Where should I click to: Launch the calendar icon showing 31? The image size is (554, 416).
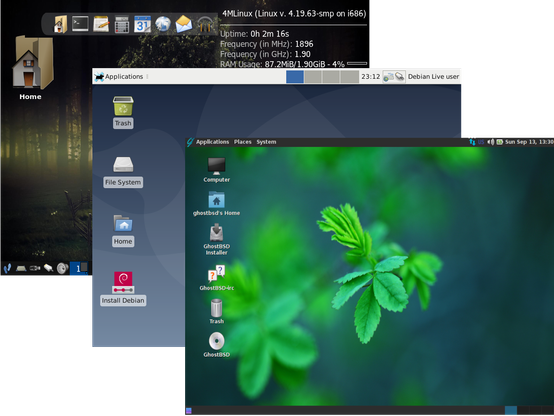[x=142, y=24]
